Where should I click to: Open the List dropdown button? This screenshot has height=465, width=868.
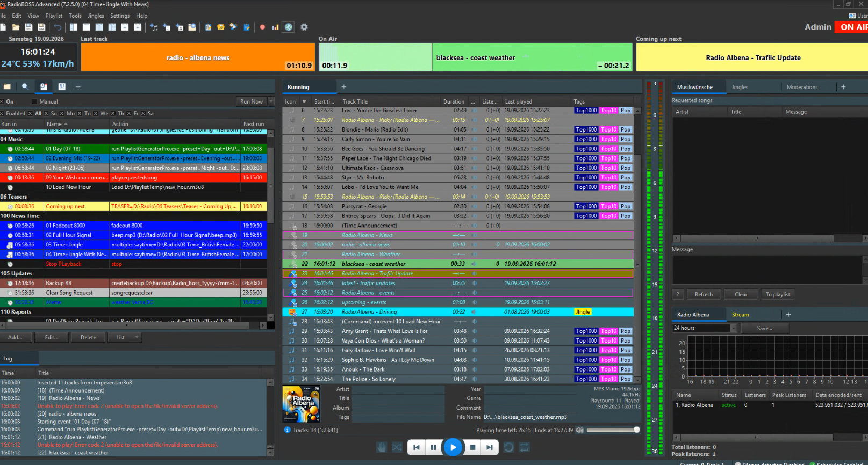125,337
